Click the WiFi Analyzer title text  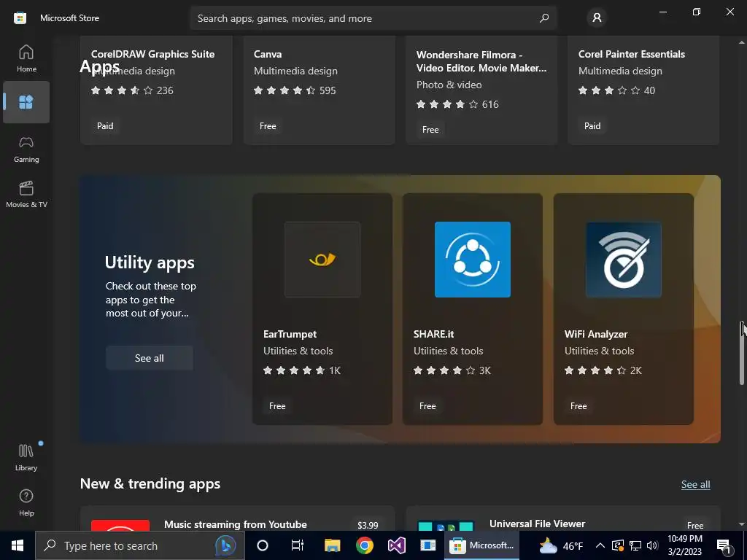coord(595,334)
